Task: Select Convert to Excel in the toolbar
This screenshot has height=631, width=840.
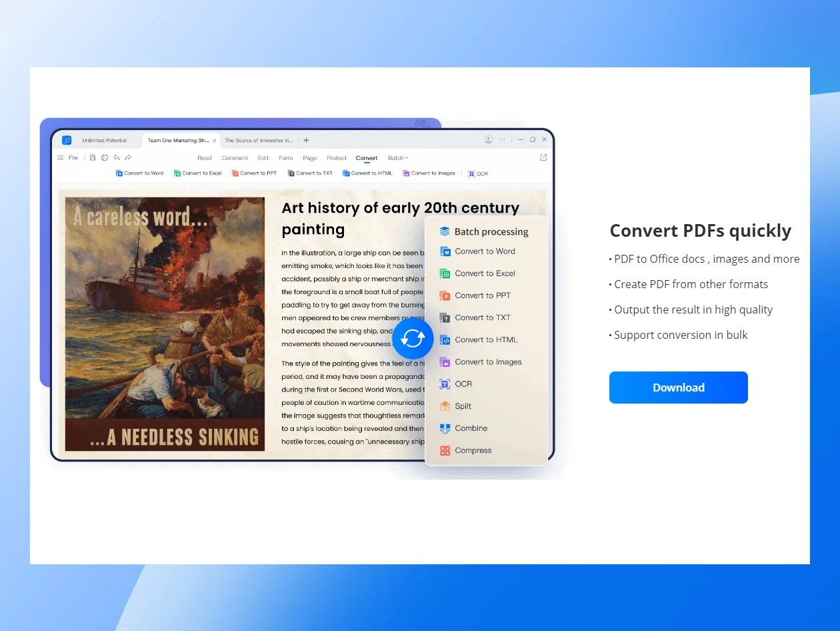Action: click(198, 173)
